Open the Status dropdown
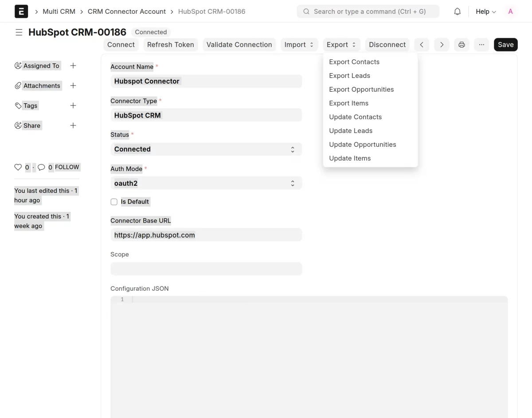This screenshot has height=418, width=532. [206, 149]
